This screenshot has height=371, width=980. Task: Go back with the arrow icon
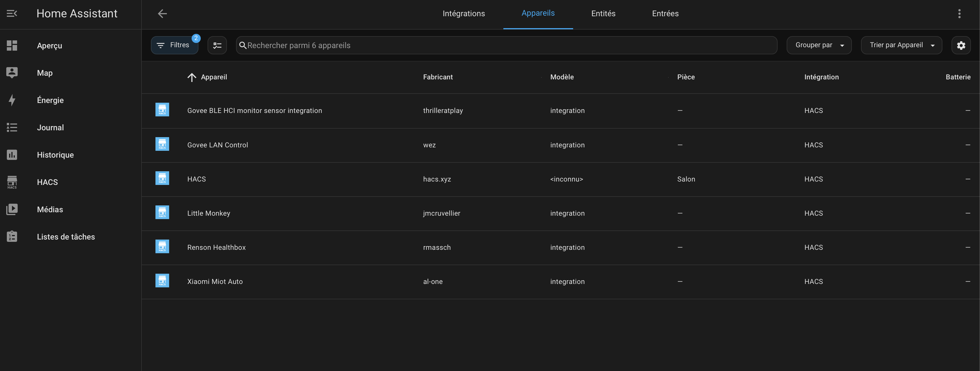163,14
